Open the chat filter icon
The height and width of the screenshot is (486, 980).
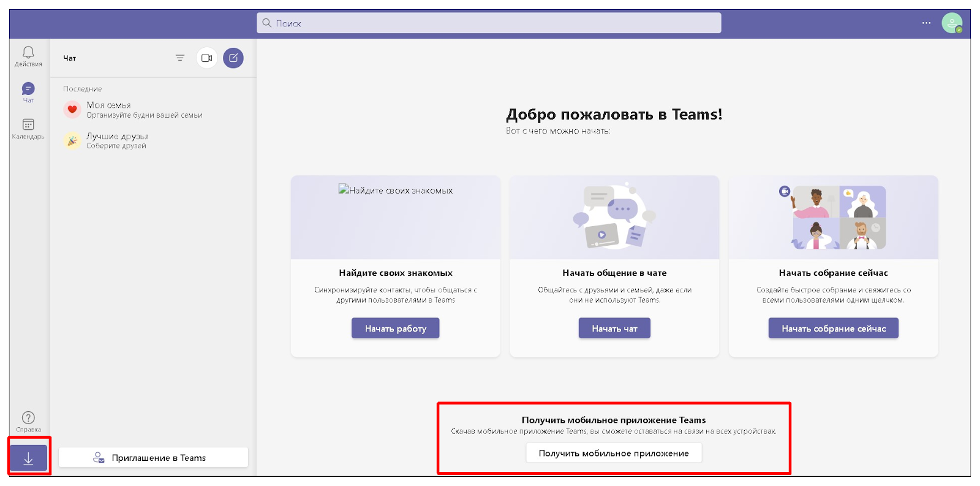tap(180, 58)
